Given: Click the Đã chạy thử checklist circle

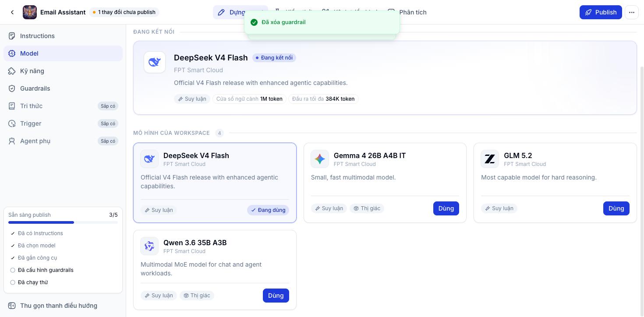Looking at the screenshot, I should coord(13,282).
